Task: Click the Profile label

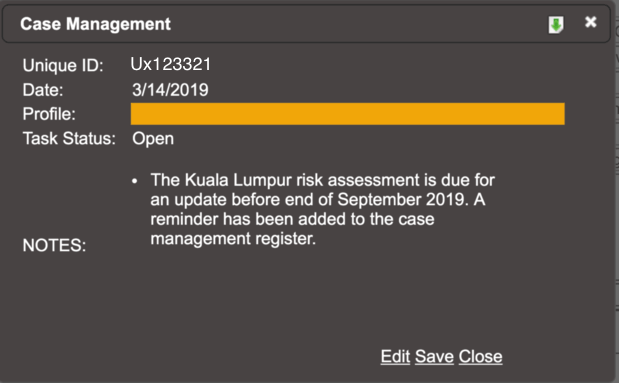Action: (49, 114)
